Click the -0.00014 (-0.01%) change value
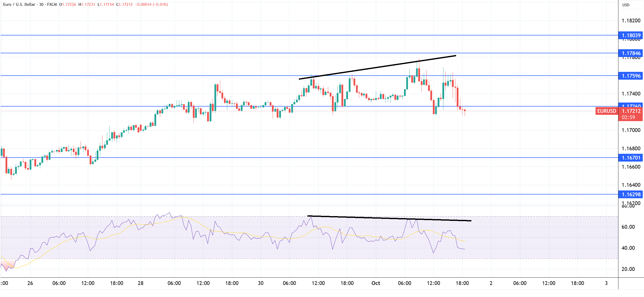The image size is (644, 297). [151, 5]
